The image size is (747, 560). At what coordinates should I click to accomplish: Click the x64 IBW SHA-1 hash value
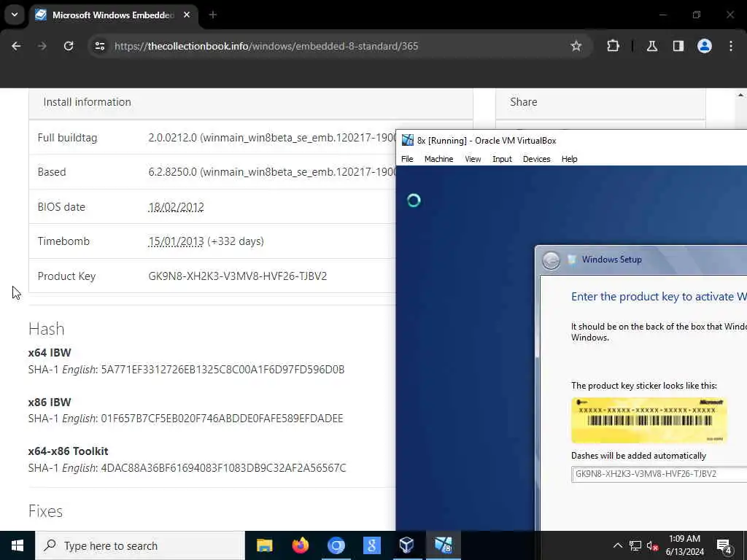pos(222,370)
